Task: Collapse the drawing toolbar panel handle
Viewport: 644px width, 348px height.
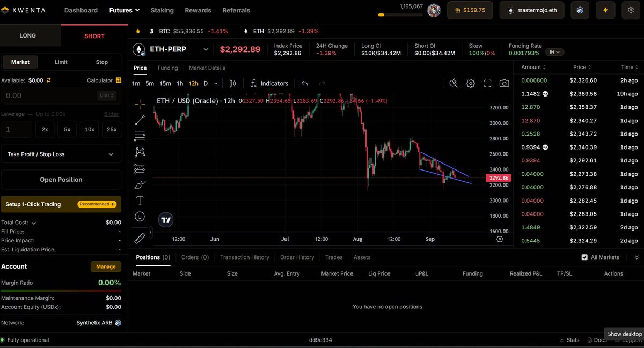Action: (151, 232)
